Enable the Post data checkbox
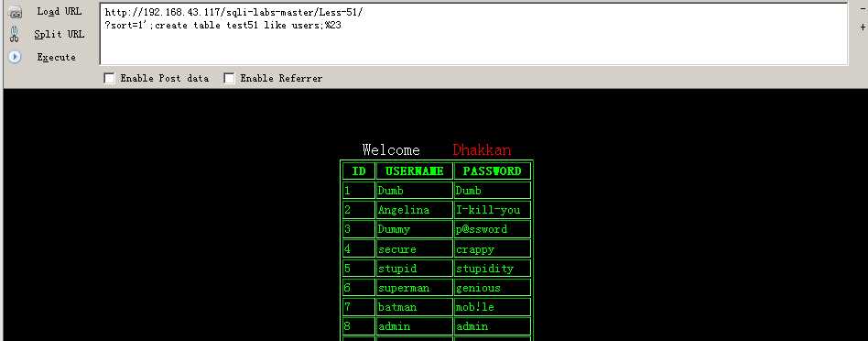868x341 pixels. click(109, 78)
